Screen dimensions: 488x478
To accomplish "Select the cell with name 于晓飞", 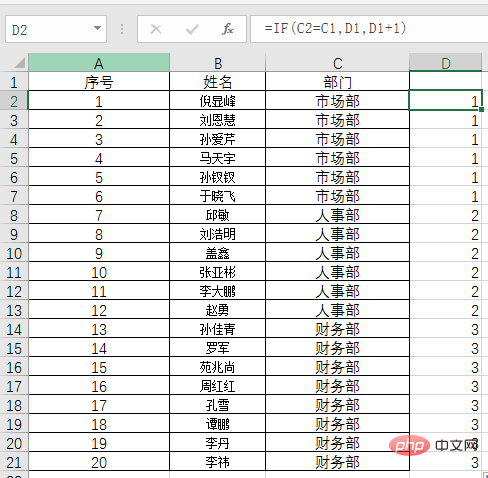I will pyautogui.click(x=217, y=195).
